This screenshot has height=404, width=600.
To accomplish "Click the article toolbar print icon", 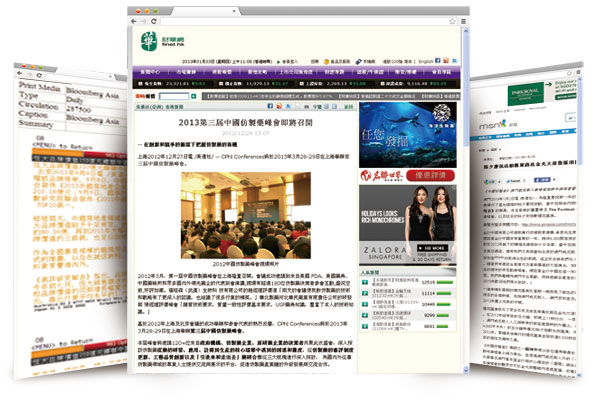I will tap(307, 107).
